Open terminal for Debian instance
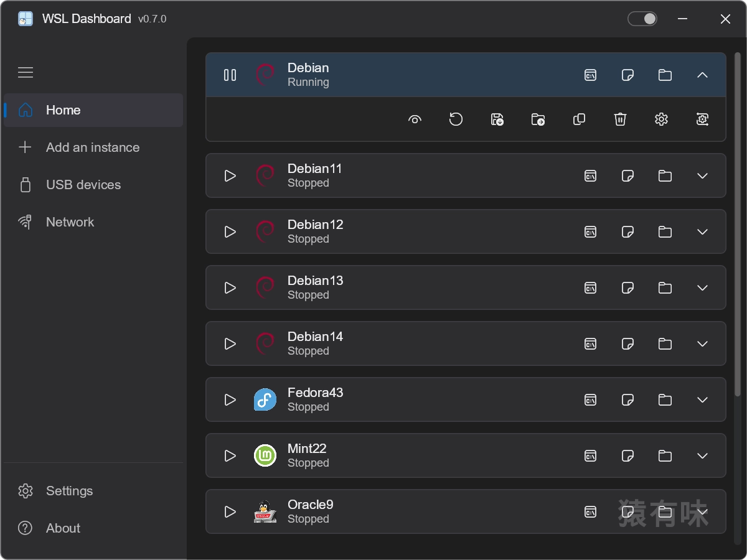Viewport: 747px width, 560px height. (x=590, y=75)
